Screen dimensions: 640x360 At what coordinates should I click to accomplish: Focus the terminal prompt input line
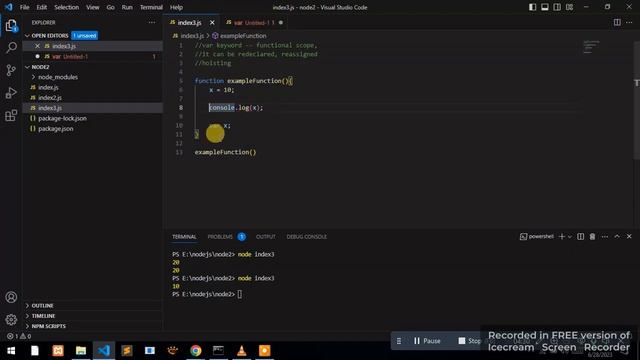coord(240,294)
